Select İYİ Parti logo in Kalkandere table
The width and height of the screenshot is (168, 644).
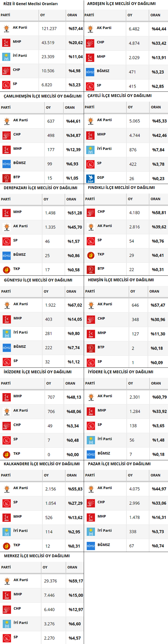point(6,532)
